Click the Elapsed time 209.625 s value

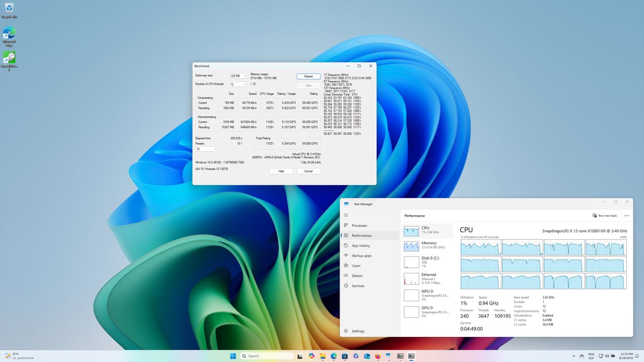[x=236, y=138]
